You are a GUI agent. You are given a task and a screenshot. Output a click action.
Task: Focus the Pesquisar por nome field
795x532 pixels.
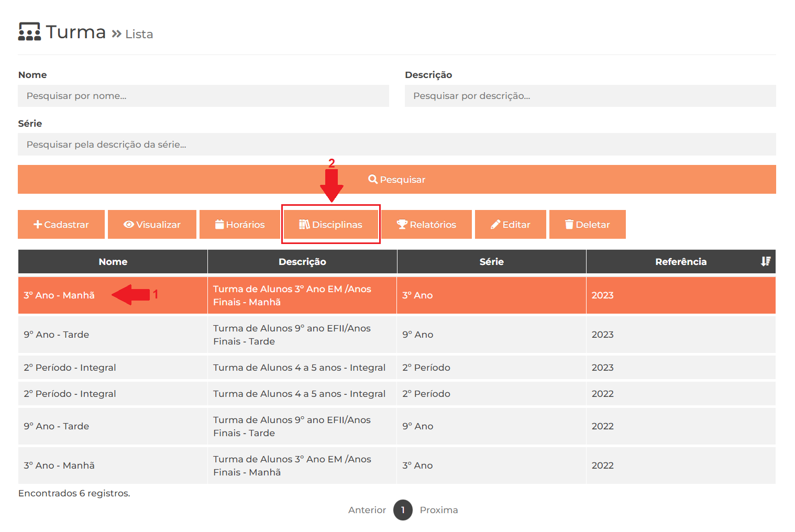click(x=203, y=96)
